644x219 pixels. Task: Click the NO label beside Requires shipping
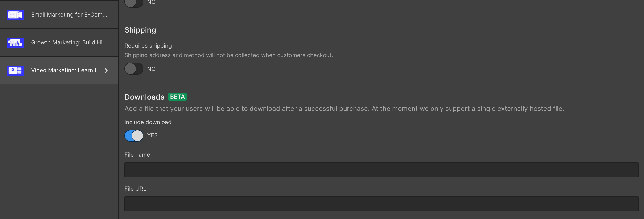coord(151,69)
